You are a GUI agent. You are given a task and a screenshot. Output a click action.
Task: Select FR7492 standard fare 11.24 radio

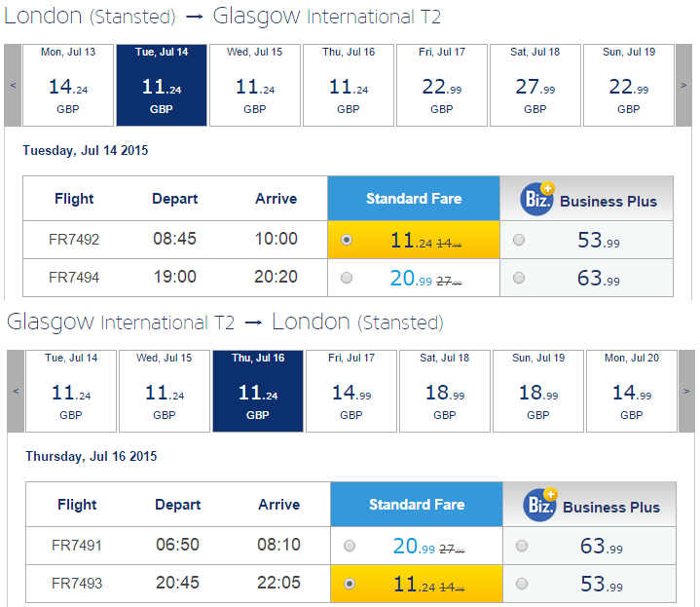347,240
